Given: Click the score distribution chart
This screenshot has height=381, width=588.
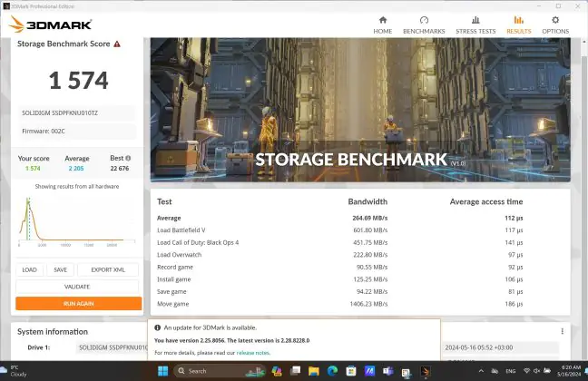Looking at the screenshot, I should coord(77,221).
